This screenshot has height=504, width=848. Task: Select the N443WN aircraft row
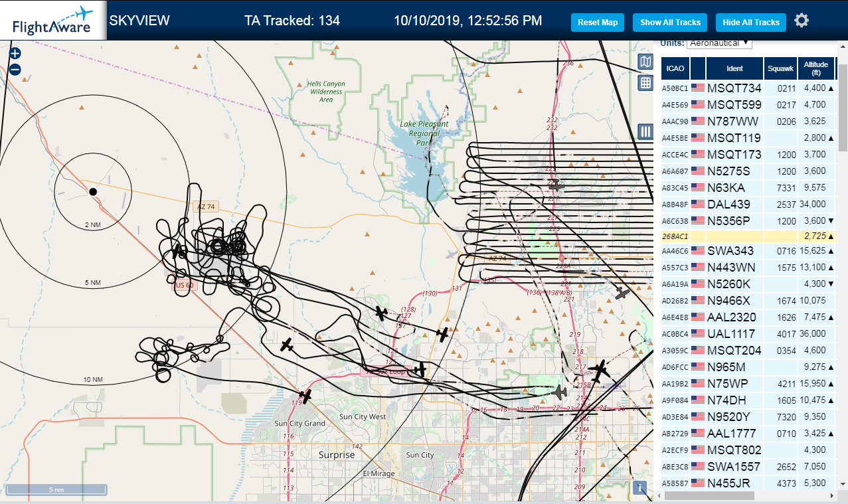point(748,267)
